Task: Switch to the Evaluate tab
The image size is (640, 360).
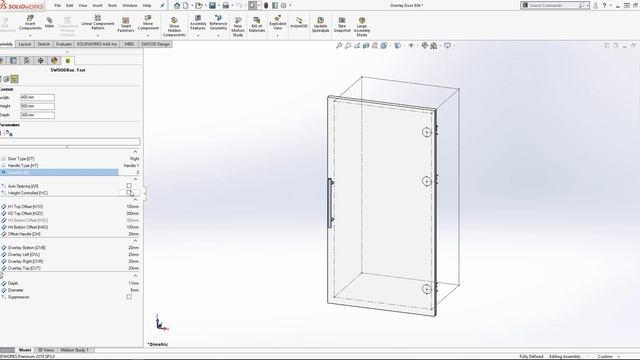Action: (64, 44)
